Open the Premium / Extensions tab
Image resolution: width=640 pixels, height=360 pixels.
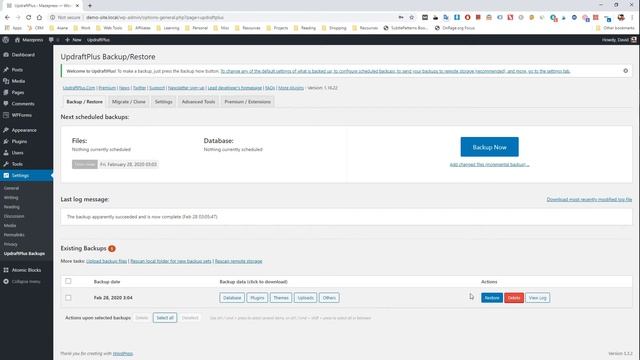(x=247, y=102)
